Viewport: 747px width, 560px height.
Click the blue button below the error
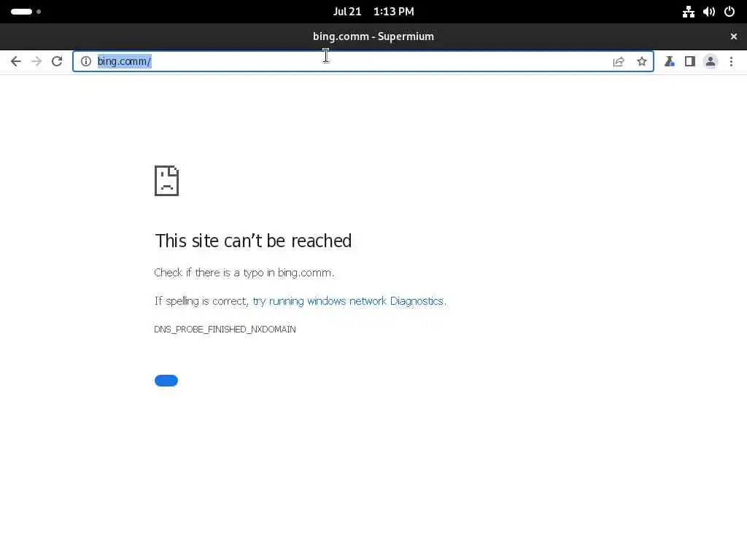166,381
